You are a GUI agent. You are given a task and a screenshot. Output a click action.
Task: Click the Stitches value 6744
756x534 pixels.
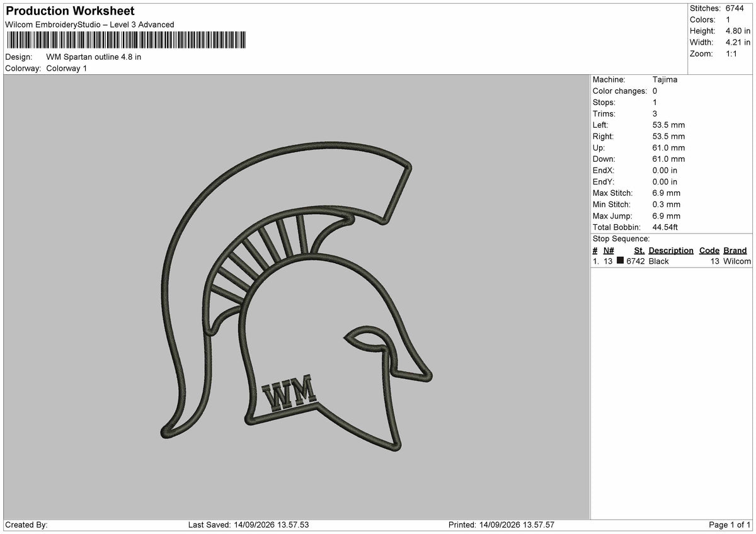pyautogui.click(x=735, y=8)
